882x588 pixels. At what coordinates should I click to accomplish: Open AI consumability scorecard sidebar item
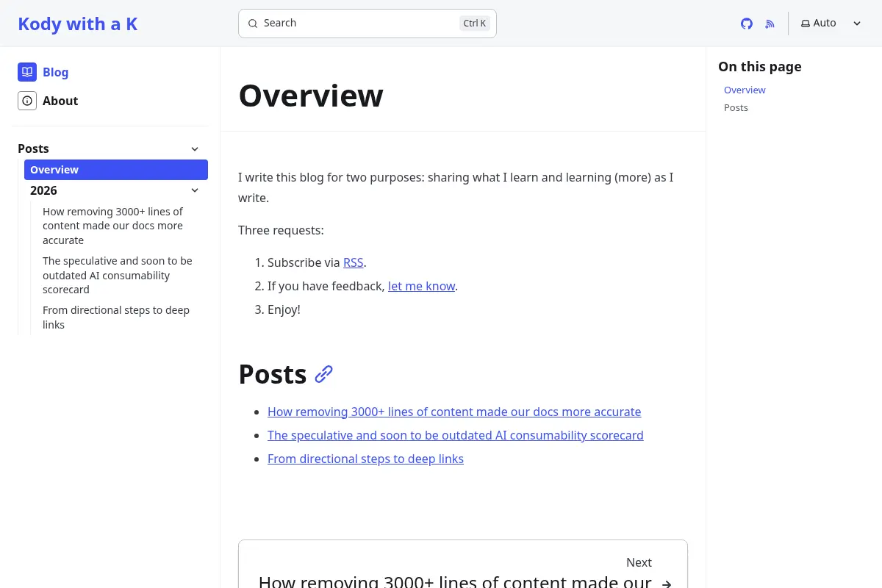[118, 276]
